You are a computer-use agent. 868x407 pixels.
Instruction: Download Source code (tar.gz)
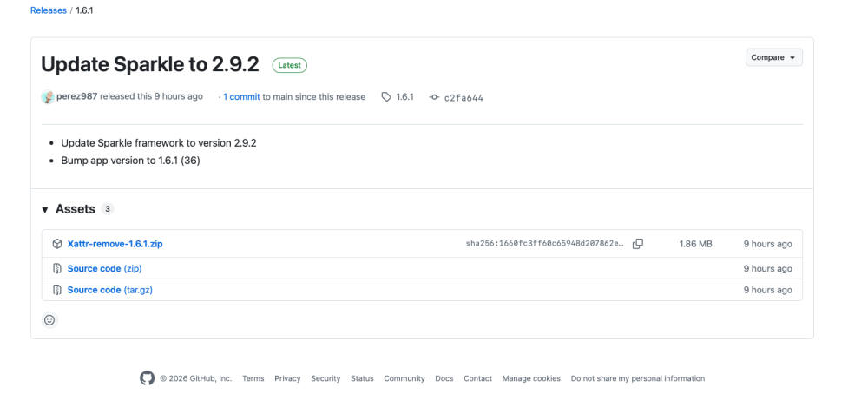coord(110,290)
